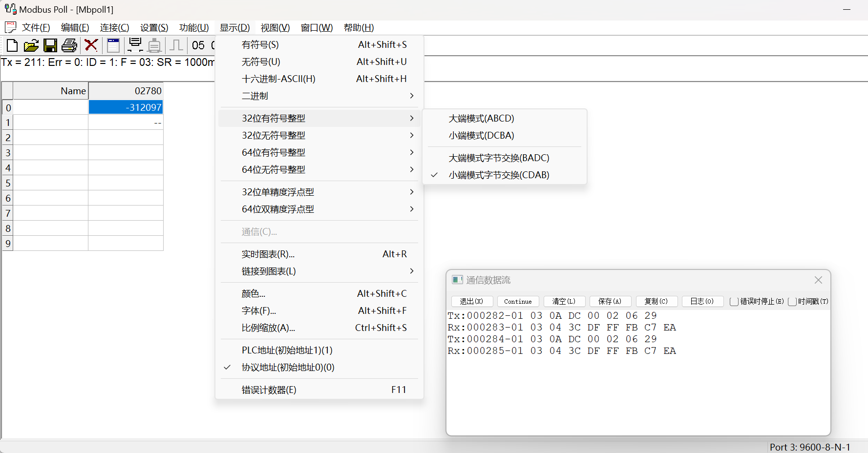The image size is (868, 453).
Task: Choose PLC地址(初始地址1) addressing
Action: tap(319, 350)
